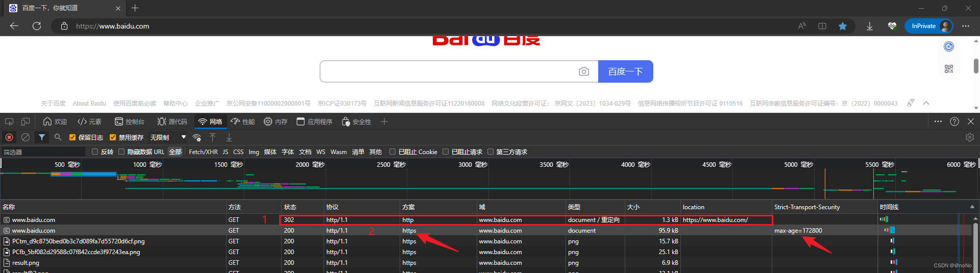Click the QR code icon on page
980x273 pixels.
(x=949, y=69)
